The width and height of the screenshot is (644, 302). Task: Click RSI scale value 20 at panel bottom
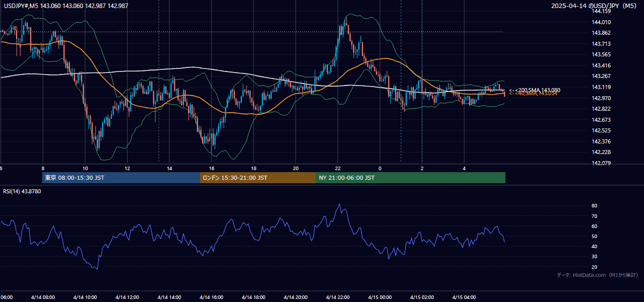click(x=595, y=267)
